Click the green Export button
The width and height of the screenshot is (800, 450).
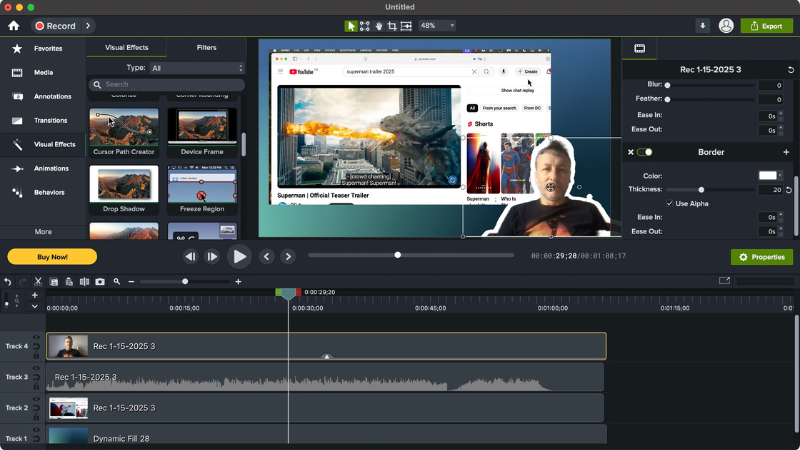[x=767, y=25]
